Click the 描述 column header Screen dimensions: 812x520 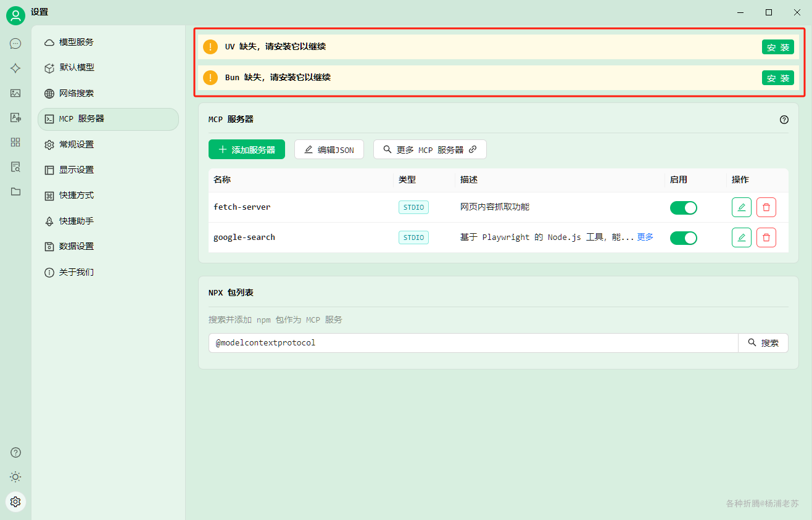469,180
